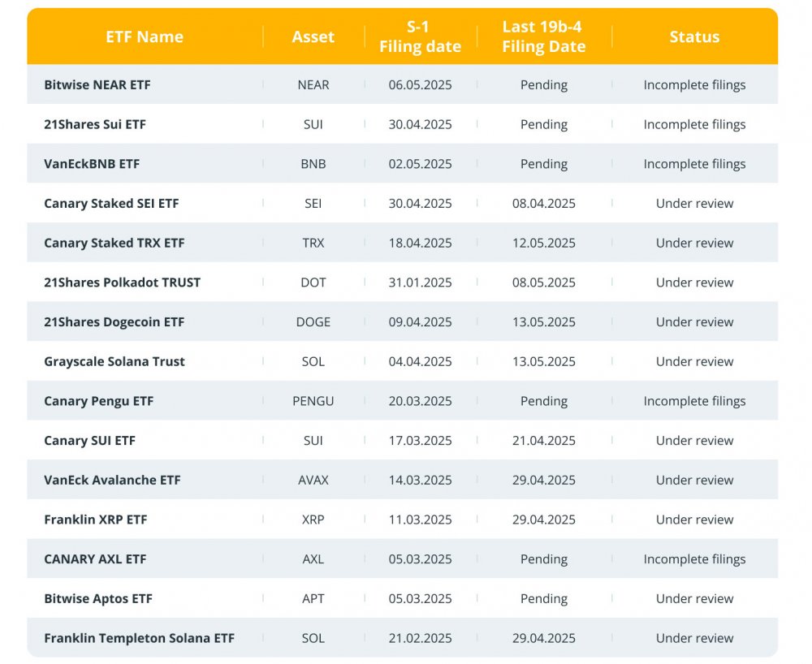This screenshot has width=812, height=664.
Task: Select the Canary Pengu ETF name
Action: pyautogui.click(x=99, y=401)
